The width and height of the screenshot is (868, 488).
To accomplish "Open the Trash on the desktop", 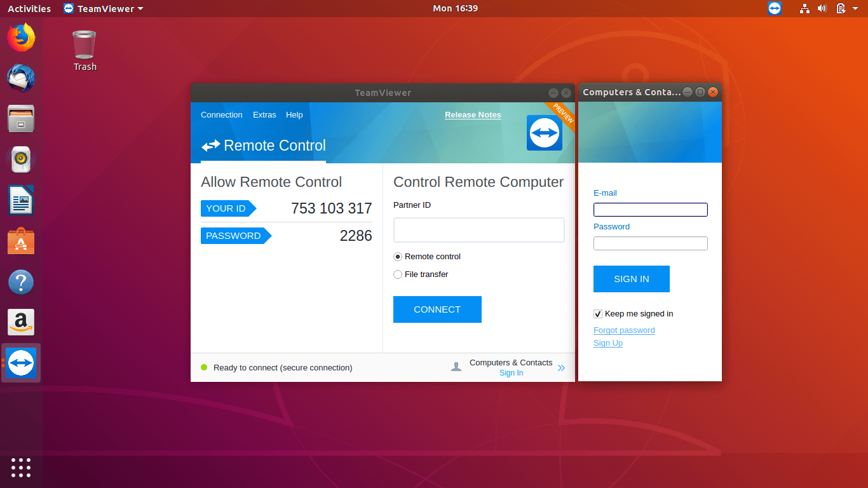I will [x=84, y=44].
